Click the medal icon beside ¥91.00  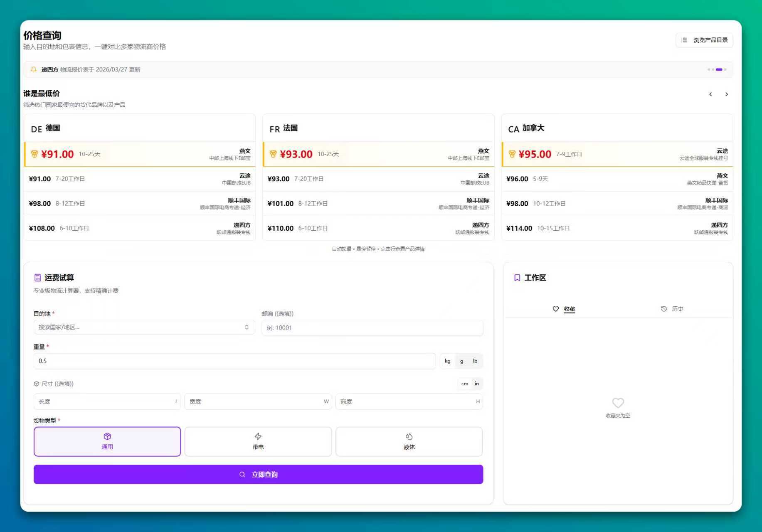tap(35, 154)
